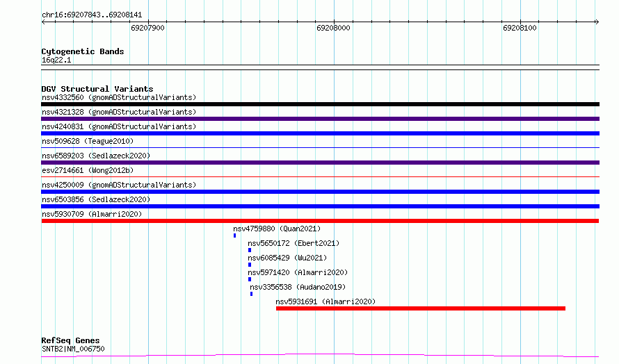Screen dimensions: 619x364
Task: Click nsv4250009 gnomAD variant label
Action: pos(119,185)
